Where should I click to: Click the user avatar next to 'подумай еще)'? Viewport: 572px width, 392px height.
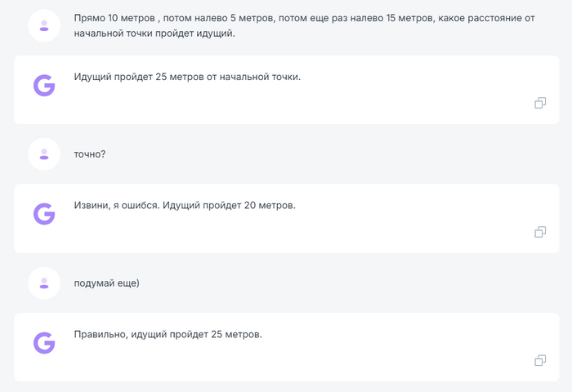point(44,283)
